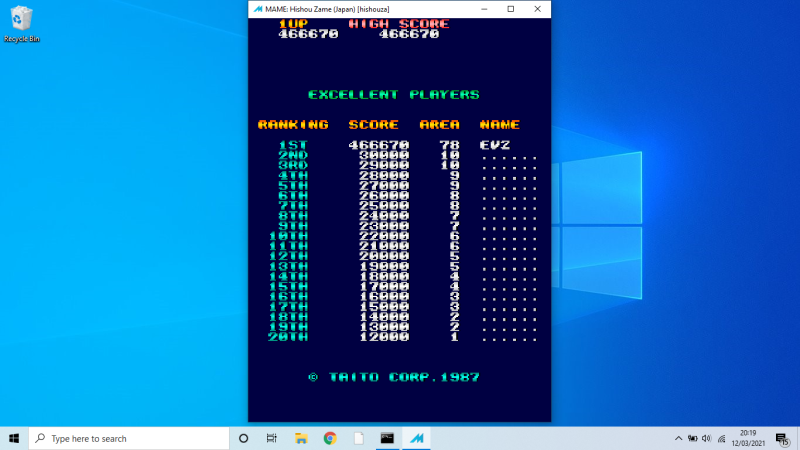Click the 2ND rank score 30000

[384, 155]
